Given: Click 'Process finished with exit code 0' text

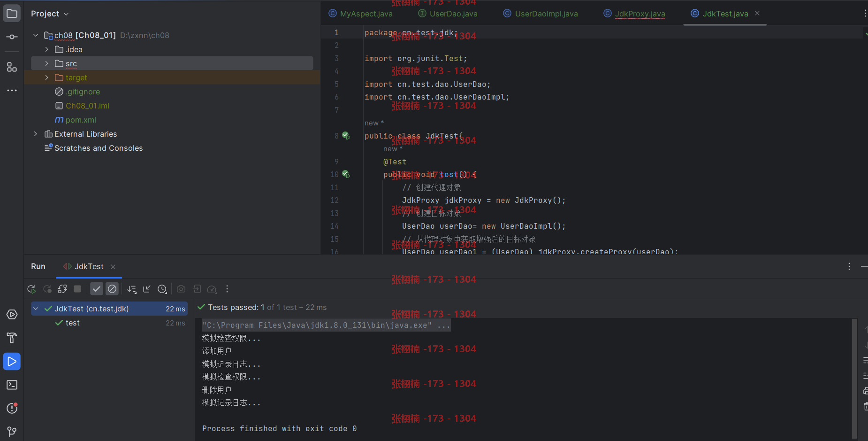Looking at the screenshot, I should pos(280,428).
